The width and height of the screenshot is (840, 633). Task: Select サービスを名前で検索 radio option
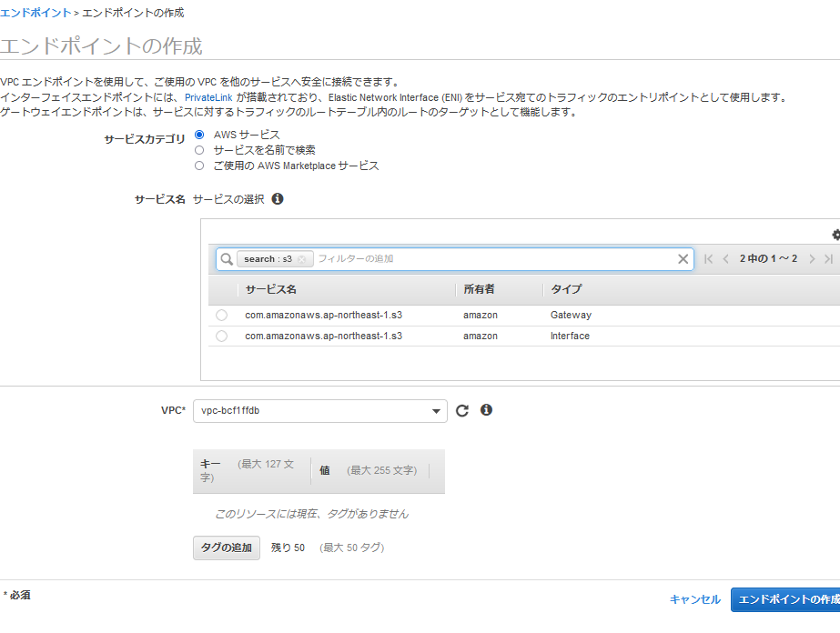(199, 150)
